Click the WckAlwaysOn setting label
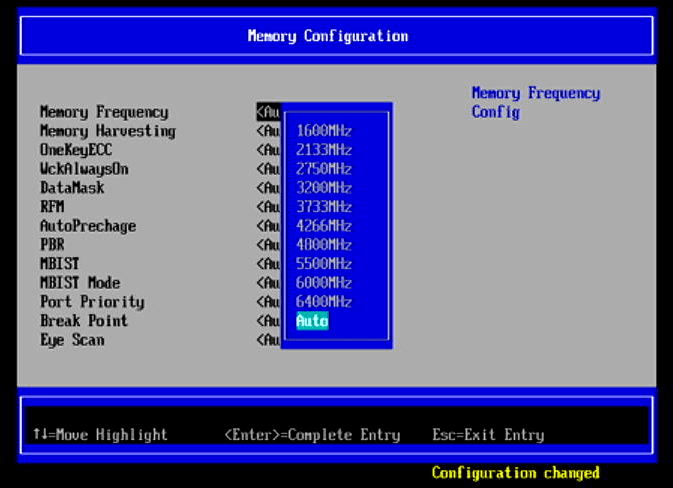 (x=84, y=169)
